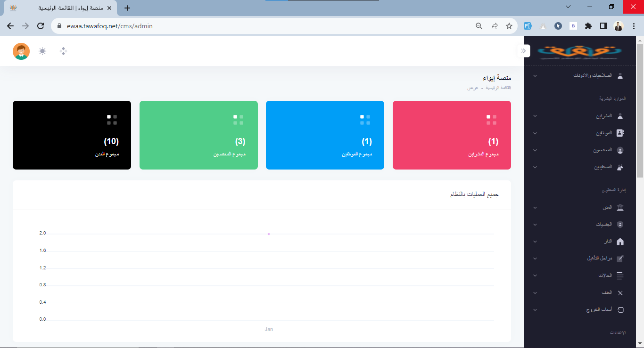Screen dimensions: 644x348
Task: Click the edit icon for مراحل التأهيل
Action: [620, 259]
